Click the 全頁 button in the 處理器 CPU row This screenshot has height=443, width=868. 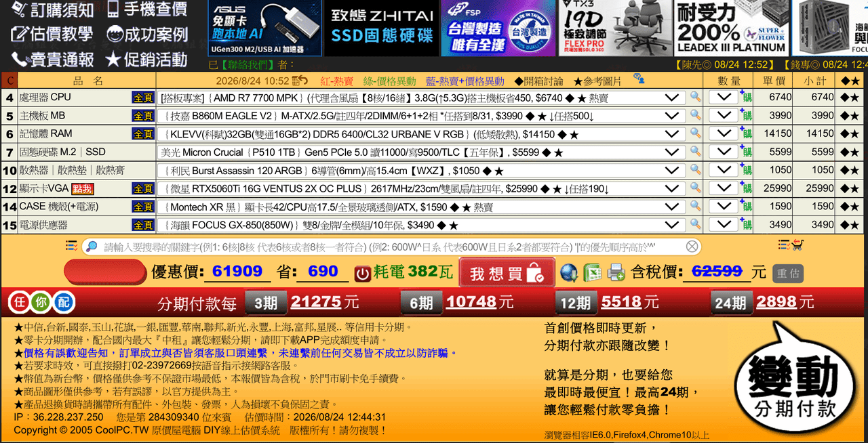[143, 98]
